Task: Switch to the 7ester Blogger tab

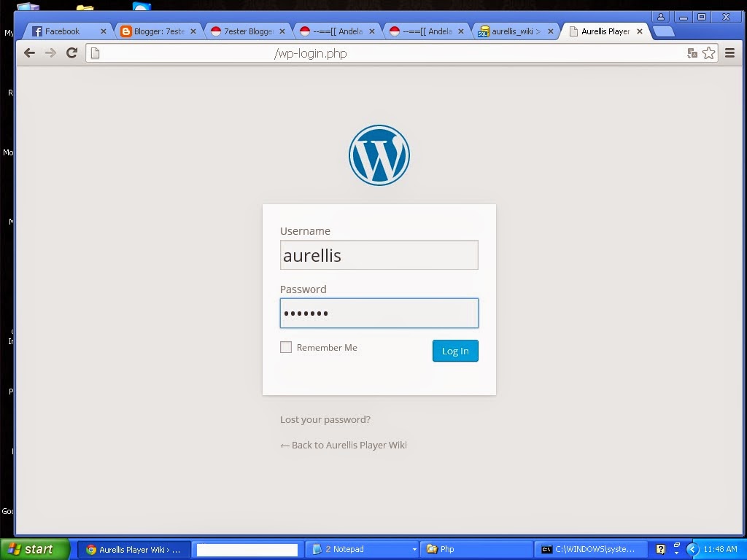Action: click(247, 31)
